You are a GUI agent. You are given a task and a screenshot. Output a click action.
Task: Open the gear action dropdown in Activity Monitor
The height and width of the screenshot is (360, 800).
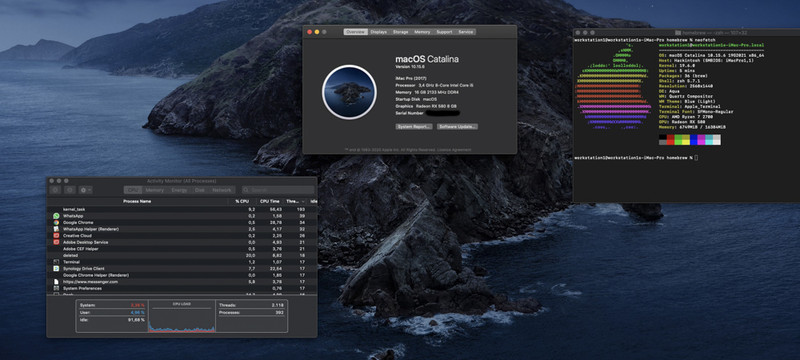click(85, 190)
